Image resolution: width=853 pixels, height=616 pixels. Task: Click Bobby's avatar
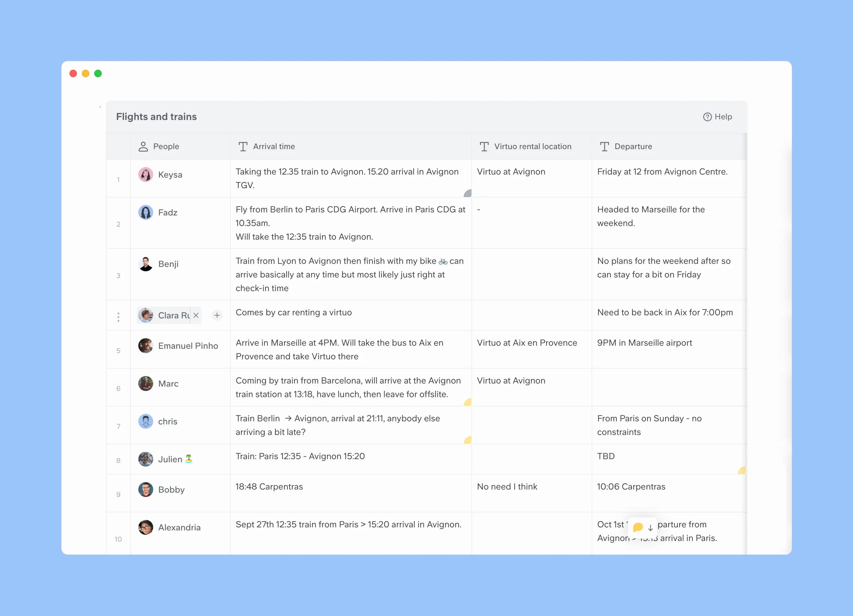(145, 490)
